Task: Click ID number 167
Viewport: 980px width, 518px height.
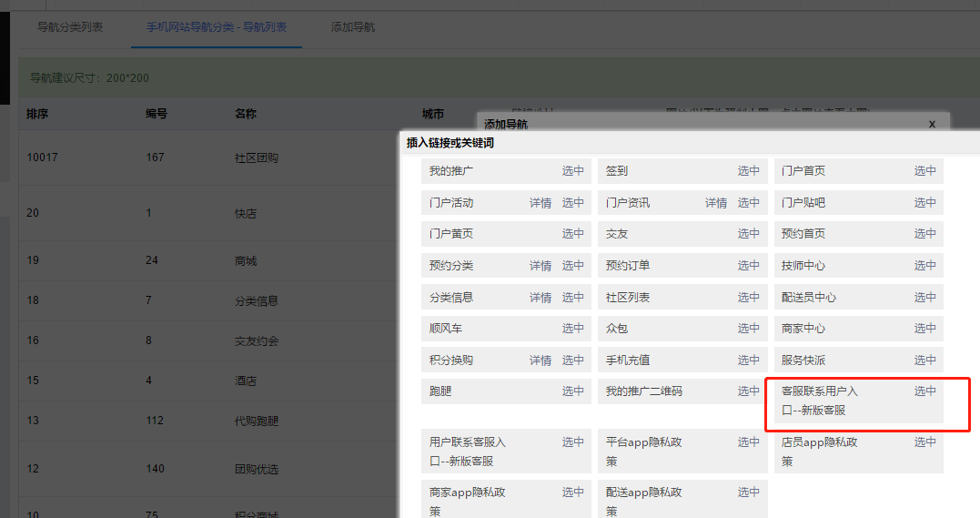Action: 155,157
